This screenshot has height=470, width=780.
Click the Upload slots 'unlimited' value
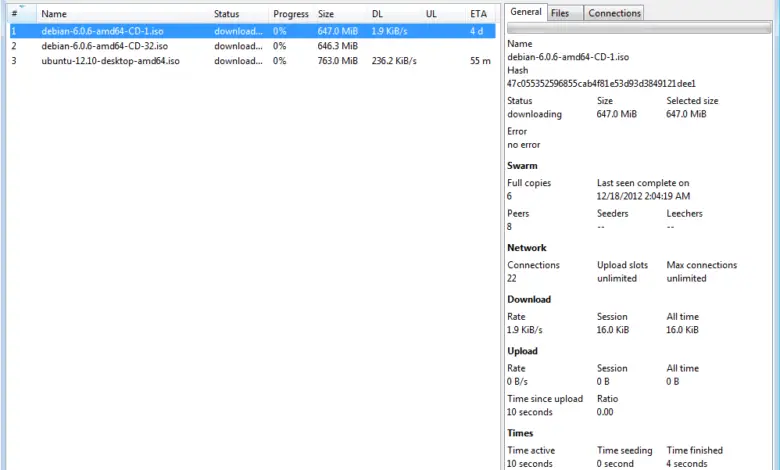click(617, 278)
